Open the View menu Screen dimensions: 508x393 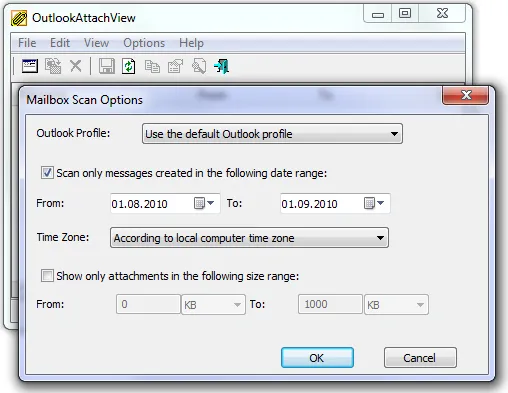point(96,43)
